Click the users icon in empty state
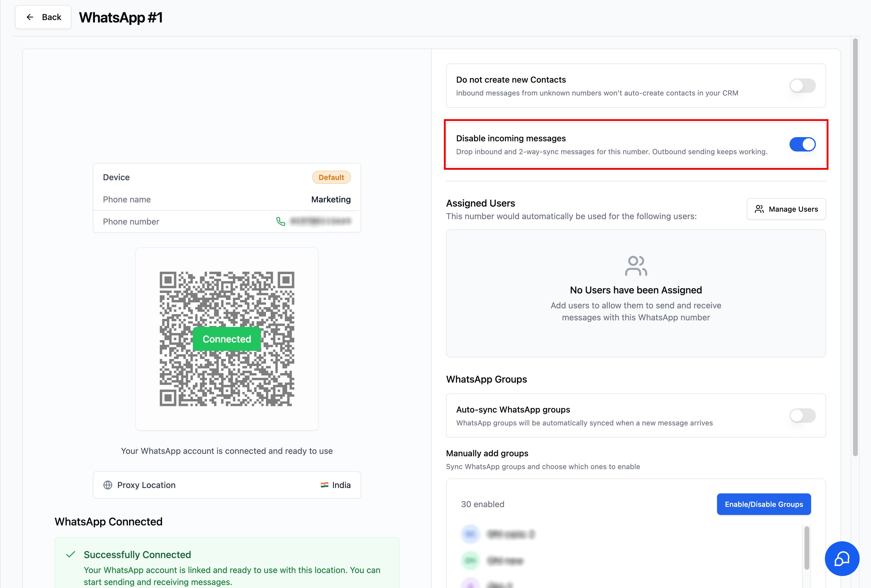 point(636,266)
